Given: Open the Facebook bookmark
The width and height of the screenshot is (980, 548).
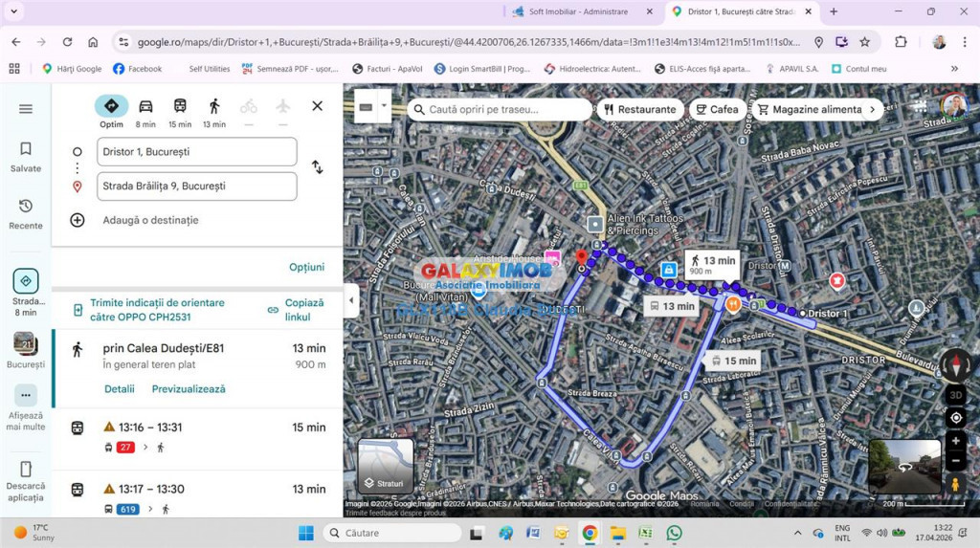Looking at the screenshot, I should 137,69.
